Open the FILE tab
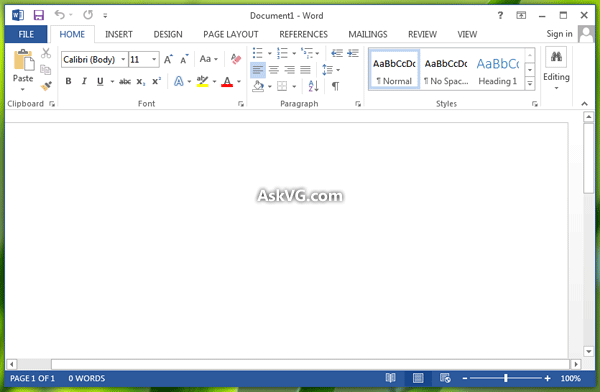 tap(26, 34)
